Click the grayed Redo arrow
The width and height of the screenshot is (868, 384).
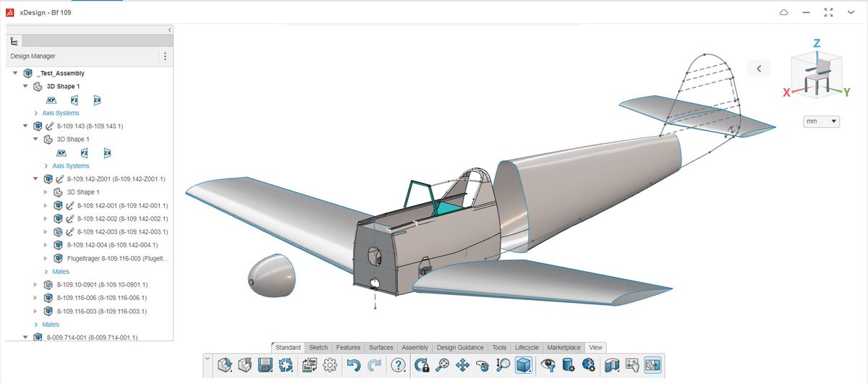(375, 365)
